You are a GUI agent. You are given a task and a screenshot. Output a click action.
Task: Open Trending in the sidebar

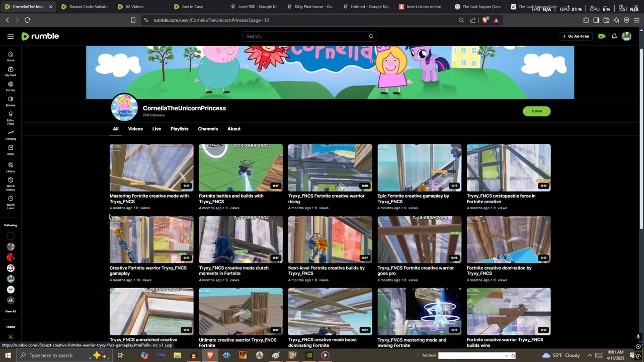(x=11, y=135)
